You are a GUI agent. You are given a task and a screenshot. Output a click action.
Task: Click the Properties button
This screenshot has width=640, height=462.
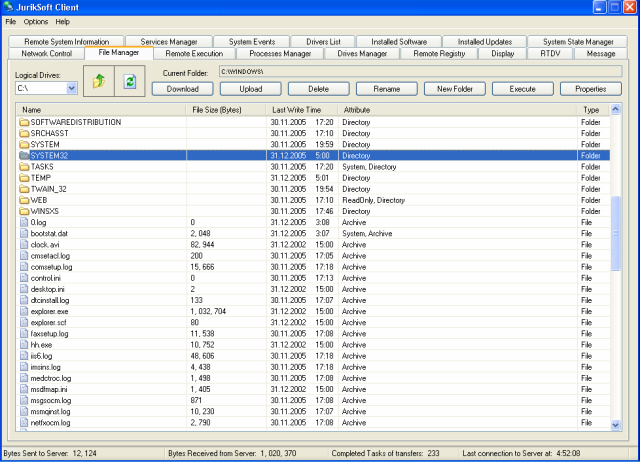click(590, 89)
